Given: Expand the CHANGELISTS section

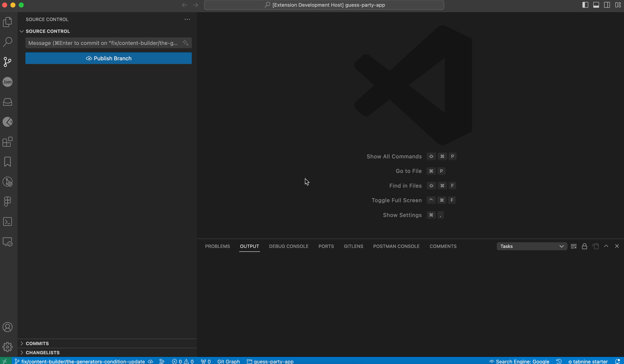Looking at the screenshot, I should (x=42, y=353).
